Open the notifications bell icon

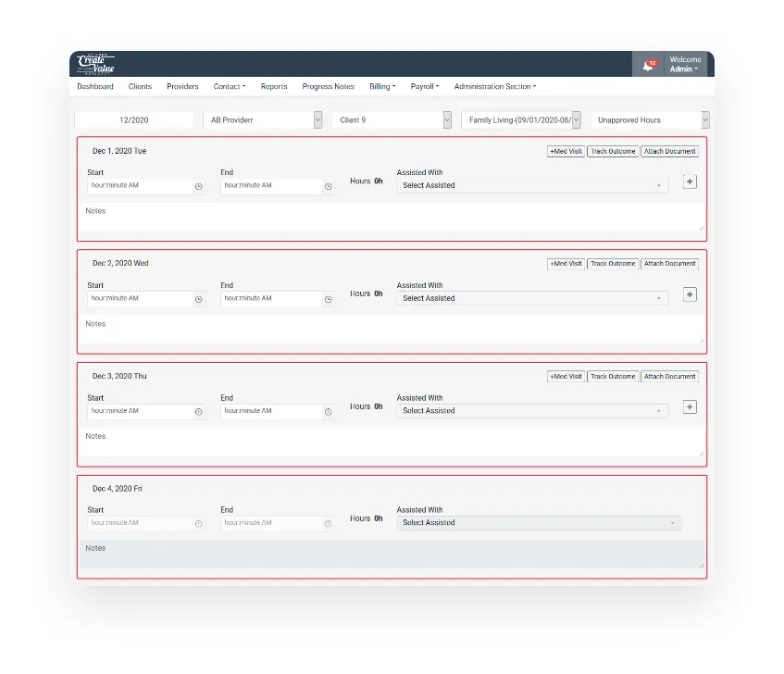tap(648, 65)
